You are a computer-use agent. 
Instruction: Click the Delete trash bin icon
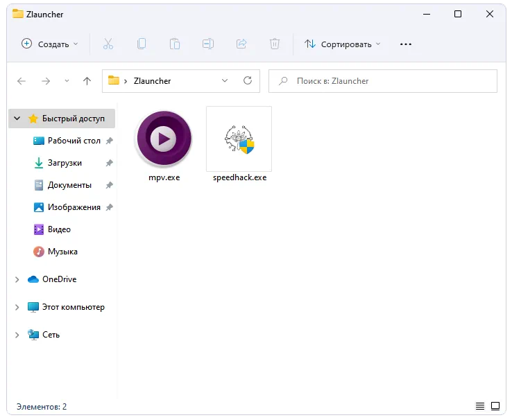click(x=275, y=44)
